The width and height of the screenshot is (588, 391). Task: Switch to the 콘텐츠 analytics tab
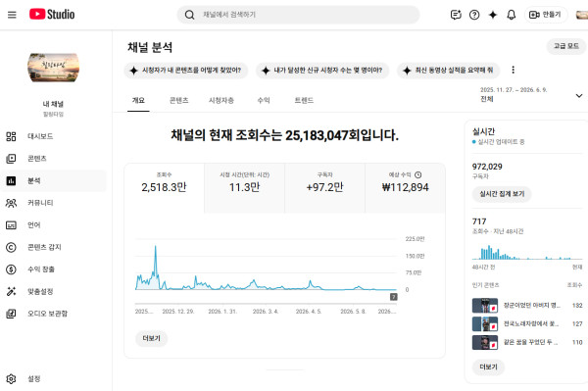point(179,101)
